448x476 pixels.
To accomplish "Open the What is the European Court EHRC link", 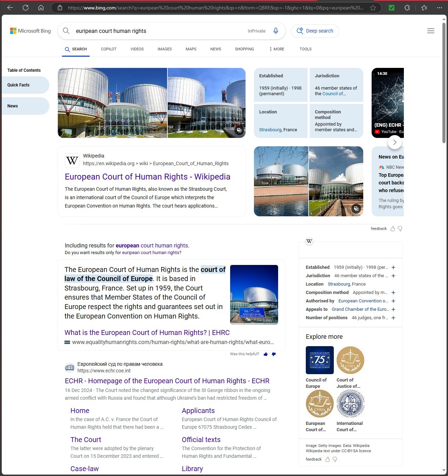I will (147, 332).
